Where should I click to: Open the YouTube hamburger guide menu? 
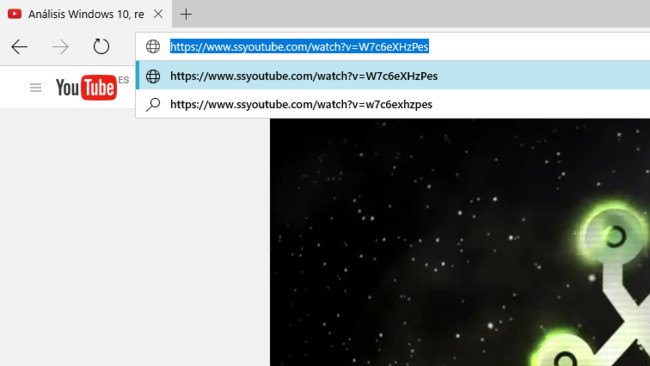point(36,87)
